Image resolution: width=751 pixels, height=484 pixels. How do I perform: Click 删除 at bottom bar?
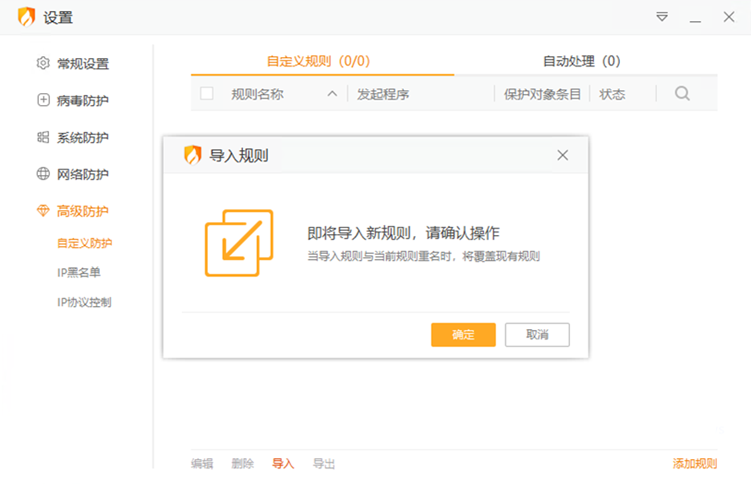pyautogui.click(x=242, y=463)
